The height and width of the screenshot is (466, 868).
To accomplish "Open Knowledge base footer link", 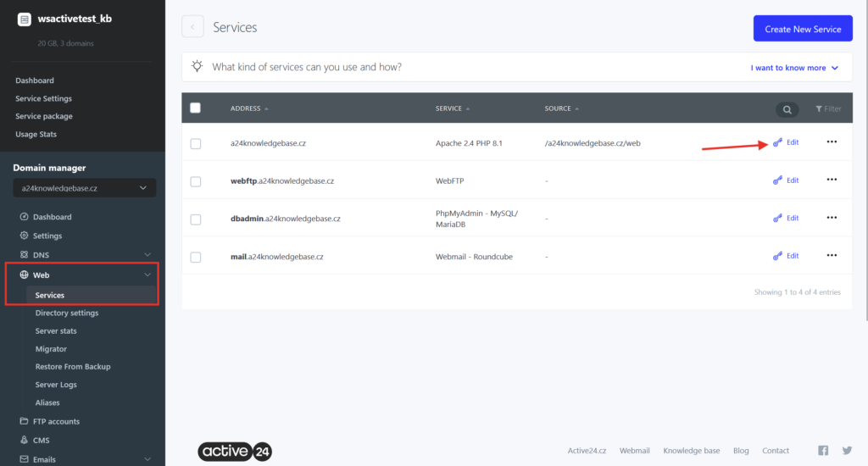I will pos(692,451).
